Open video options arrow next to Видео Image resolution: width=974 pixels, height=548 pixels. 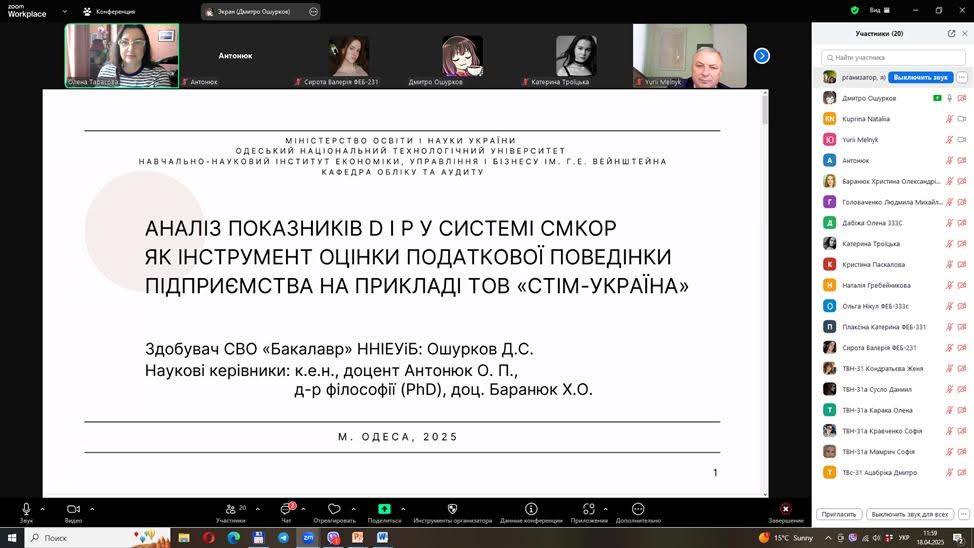pyautogui.click(x=92, y=509)
